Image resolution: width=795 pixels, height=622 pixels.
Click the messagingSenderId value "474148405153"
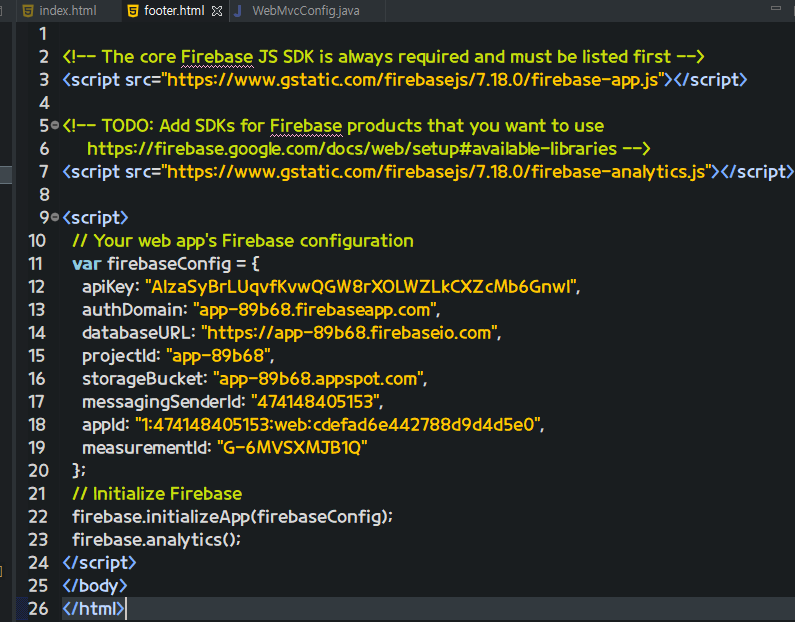[315, 401]
